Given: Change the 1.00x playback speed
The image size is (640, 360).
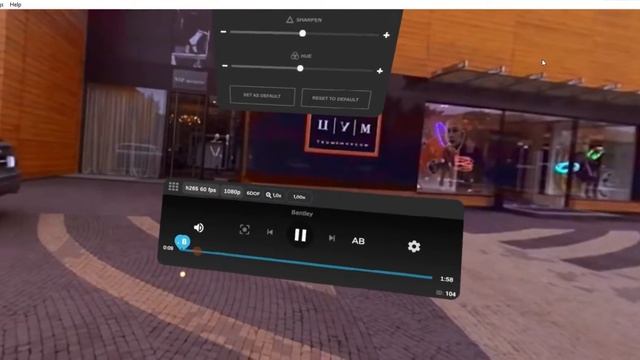Looking at the screenshot, I should pos(299,197).
